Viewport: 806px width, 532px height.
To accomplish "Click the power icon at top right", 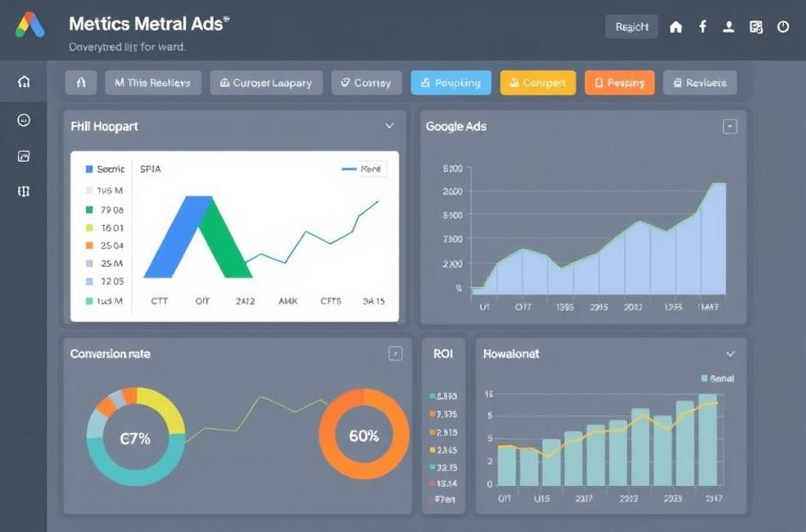I will 783,27.
